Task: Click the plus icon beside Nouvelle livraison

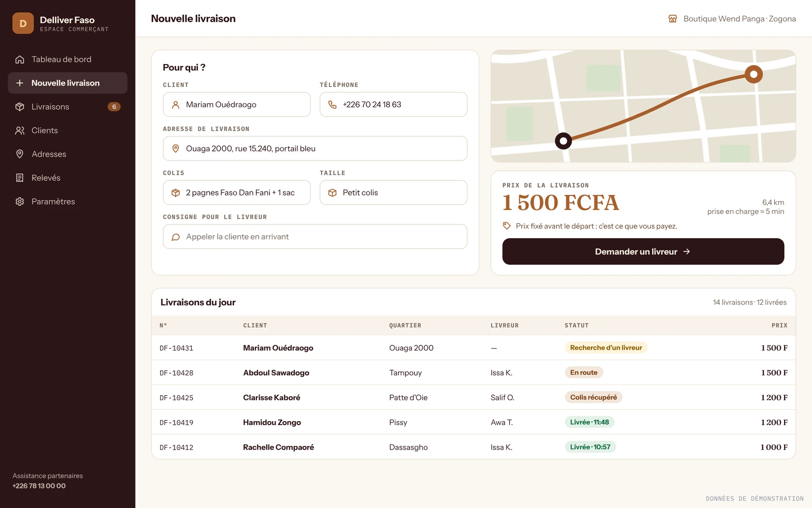Action: click(20, 83)
